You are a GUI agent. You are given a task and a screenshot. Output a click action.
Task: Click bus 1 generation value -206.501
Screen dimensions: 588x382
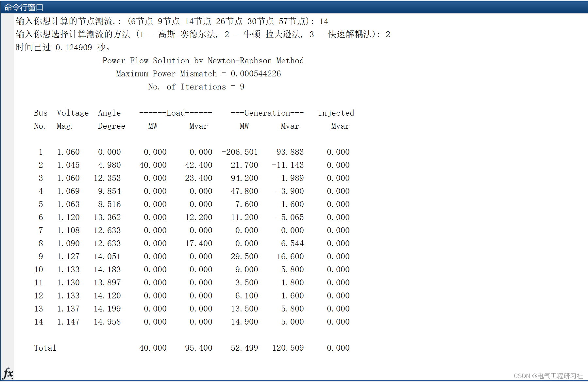(x=240, y=152)
